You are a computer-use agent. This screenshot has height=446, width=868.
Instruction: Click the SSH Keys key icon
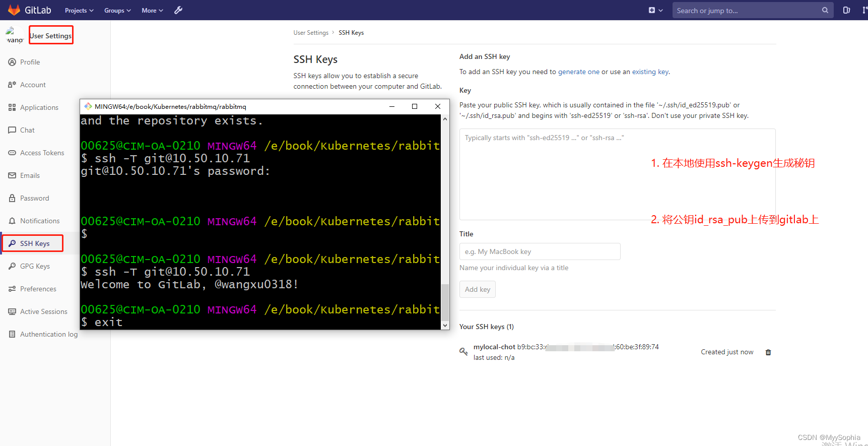(x=12, y=243)
